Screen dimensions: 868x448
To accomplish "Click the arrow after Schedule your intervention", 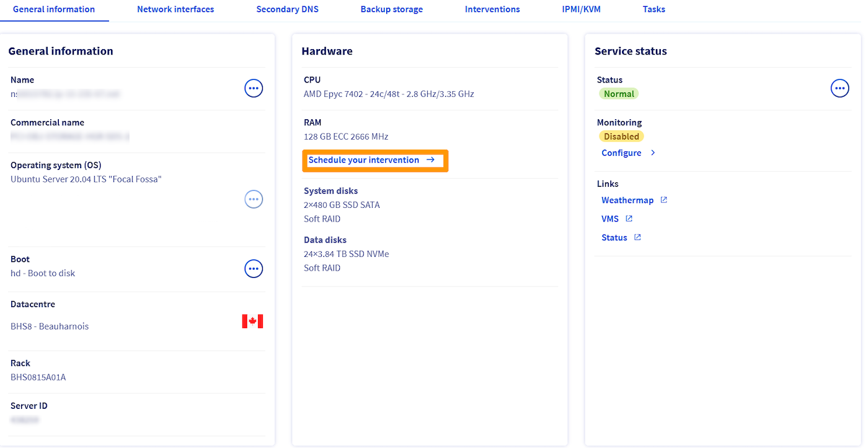I will [431, 160].
